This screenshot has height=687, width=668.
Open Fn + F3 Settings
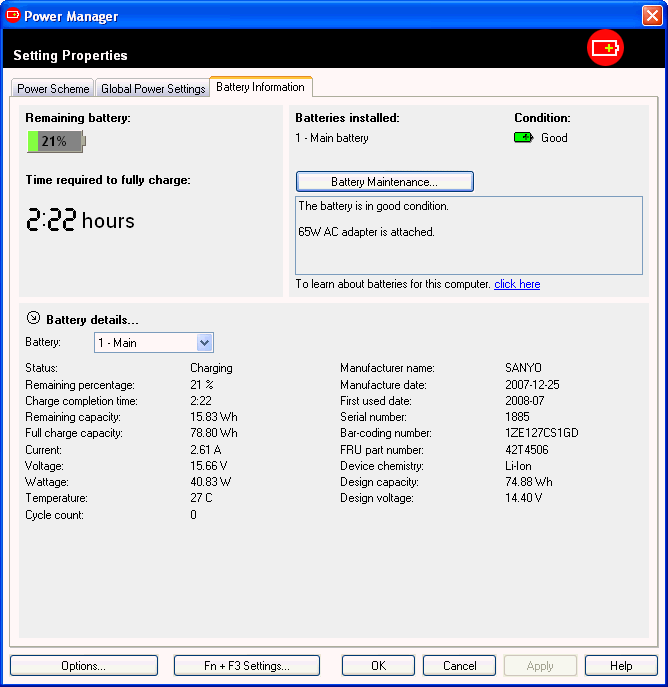pyautogui.click(x=246, y=666)
